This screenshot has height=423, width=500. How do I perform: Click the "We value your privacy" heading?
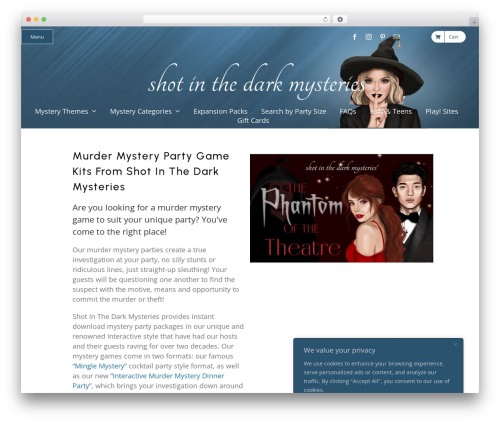point(339,350)
